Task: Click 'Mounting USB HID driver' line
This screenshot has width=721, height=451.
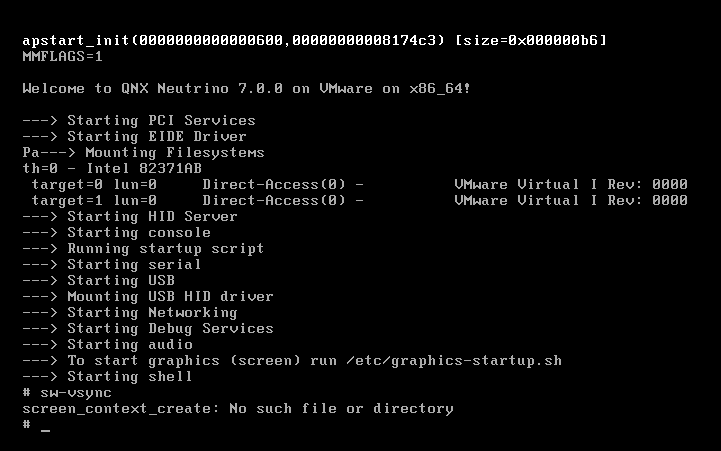Action: tap(170, 297)
